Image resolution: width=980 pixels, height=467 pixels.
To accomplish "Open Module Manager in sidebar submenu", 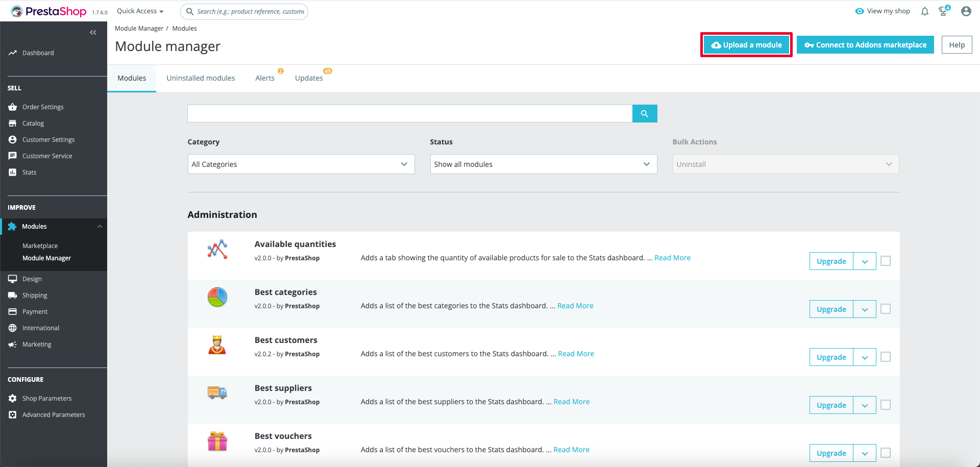I will click(x=46, y=258).
